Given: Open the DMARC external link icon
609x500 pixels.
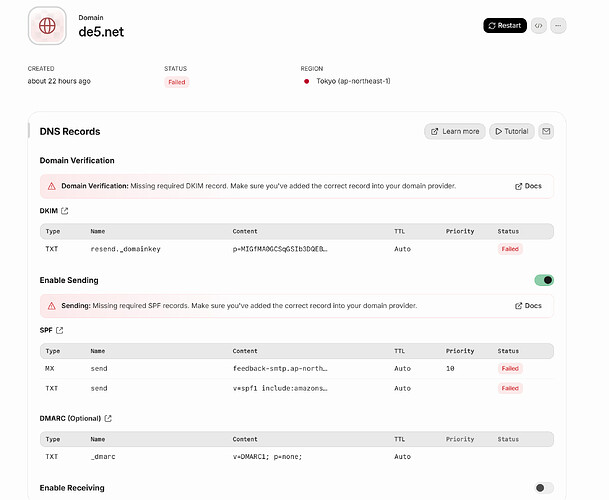Looking at the screenshot, I should click(108, 418).
